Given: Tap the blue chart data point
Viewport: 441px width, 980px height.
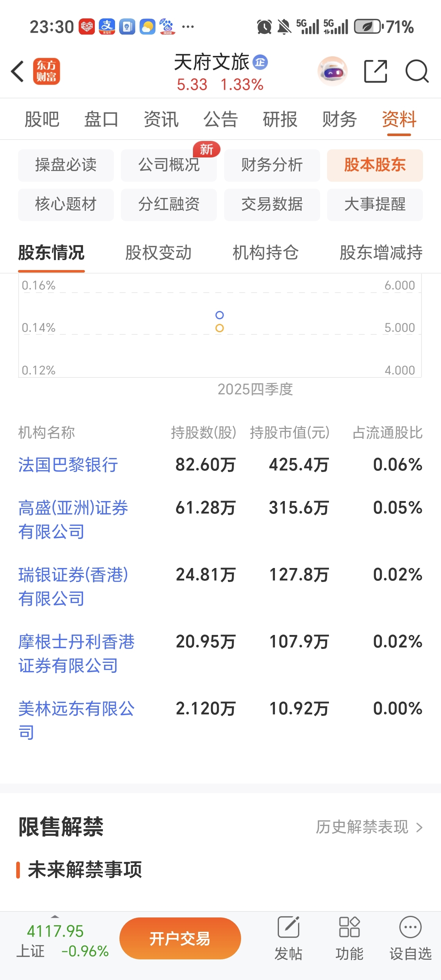Looking at the screenshot, I should click(x=219, y=315).
